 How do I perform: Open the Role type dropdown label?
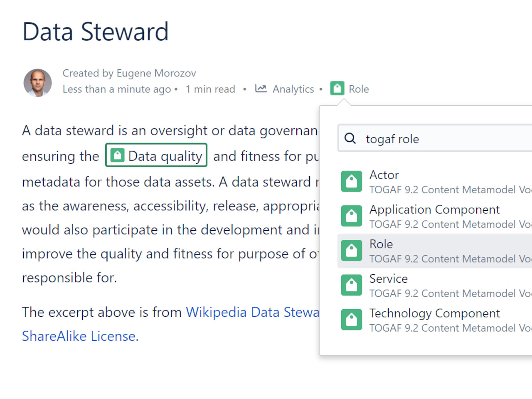tap(359, 89)
